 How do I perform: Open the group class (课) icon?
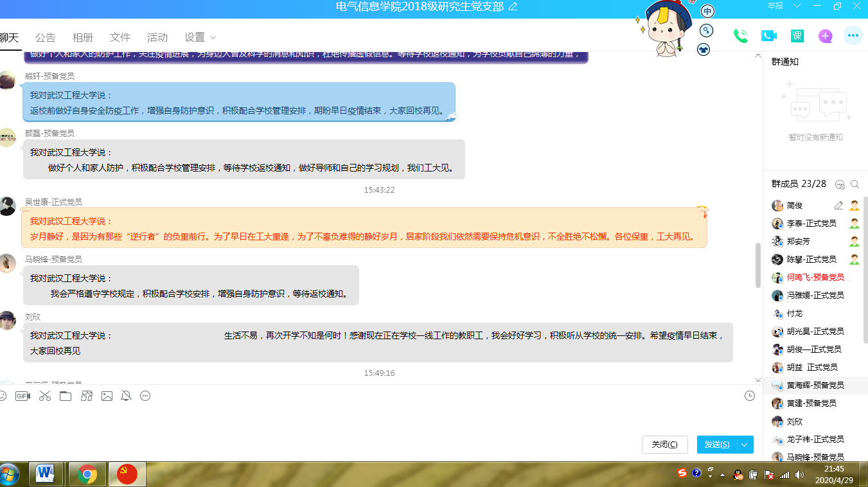[797, 36]
